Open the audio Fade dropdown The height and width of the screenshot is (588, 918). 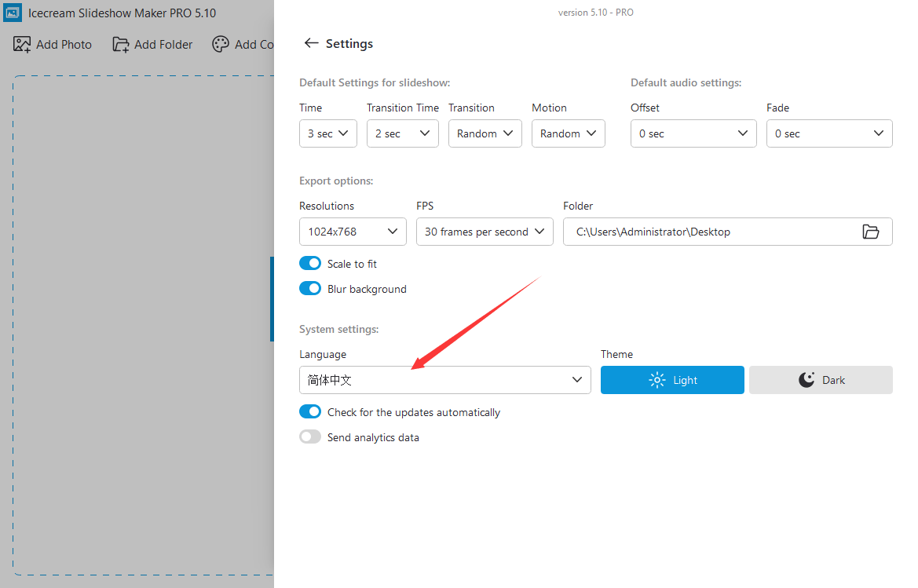pyautogui.click(x=829, y=133)
